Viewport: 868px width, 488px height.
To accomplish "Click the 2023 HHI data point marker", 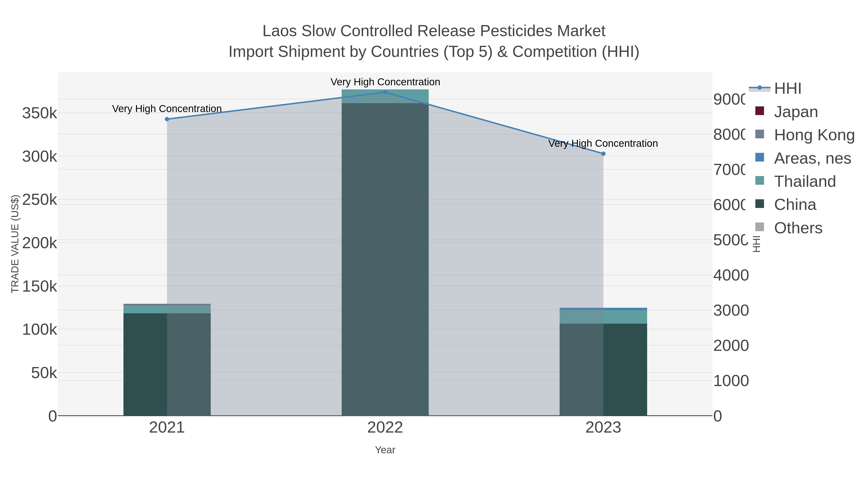I will tap(603, 154).
